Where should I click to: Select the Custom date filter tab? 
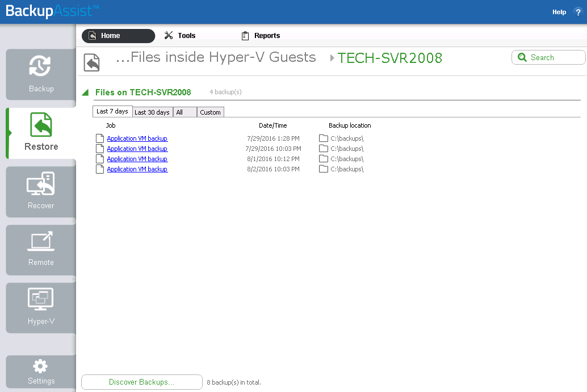pyautogui.click(x=211, y=112)
